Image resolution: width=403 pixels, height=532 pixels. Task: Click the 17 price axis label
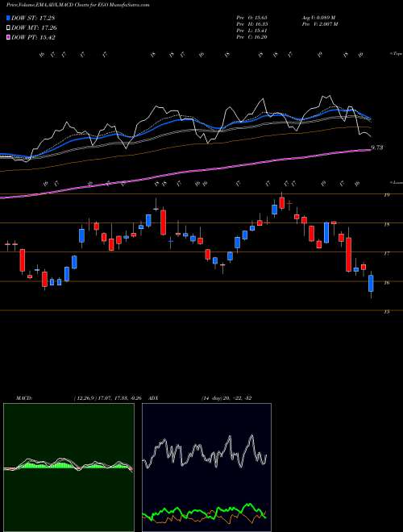click(x=387, y=253)
